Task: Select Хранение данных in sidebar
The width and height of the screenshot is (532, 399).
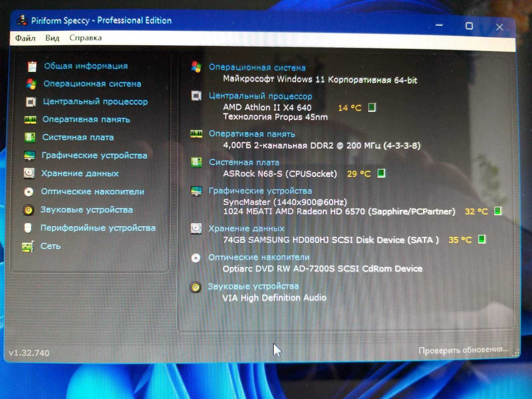Action: 80,173
